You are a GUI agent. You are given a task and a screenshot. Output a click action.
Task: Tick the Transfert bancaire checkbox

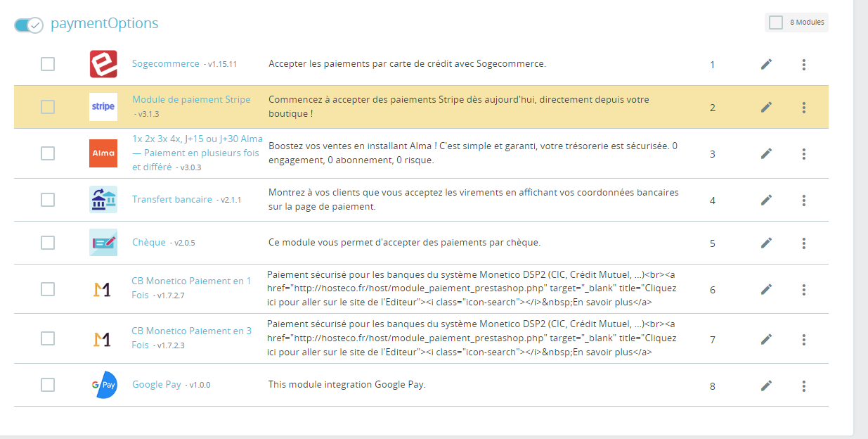coord(47,200)
